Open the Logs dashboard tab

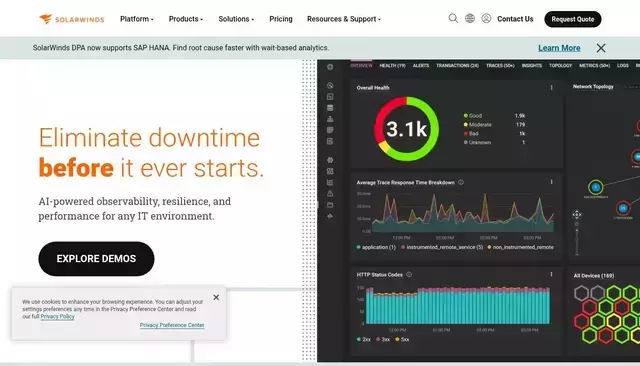pyautogui.click(x=623, y=66)
